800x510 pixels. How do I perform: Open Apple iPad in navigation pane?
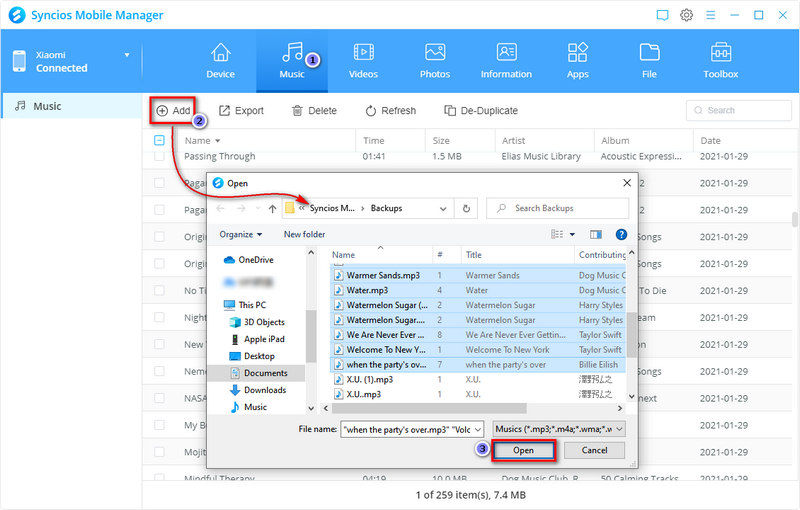pyautogui.click(x=257, y=339)
